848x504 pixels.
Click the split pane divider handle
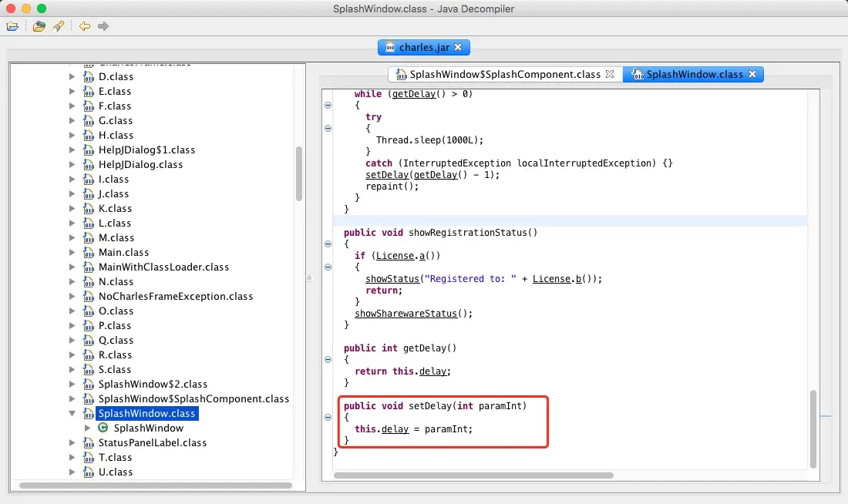tap(309, 278)
